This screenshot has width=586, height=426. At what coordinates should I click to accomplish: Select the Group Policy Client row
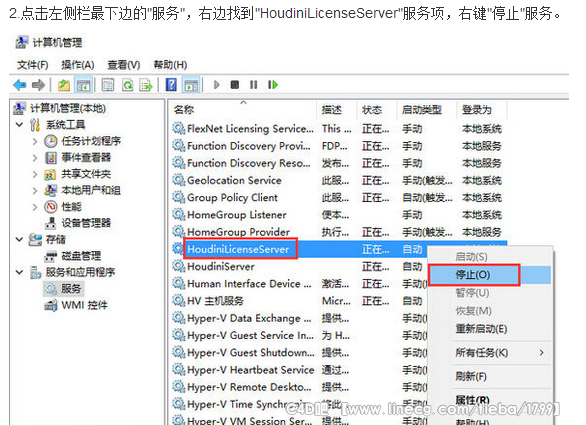[x=338, y=197]
